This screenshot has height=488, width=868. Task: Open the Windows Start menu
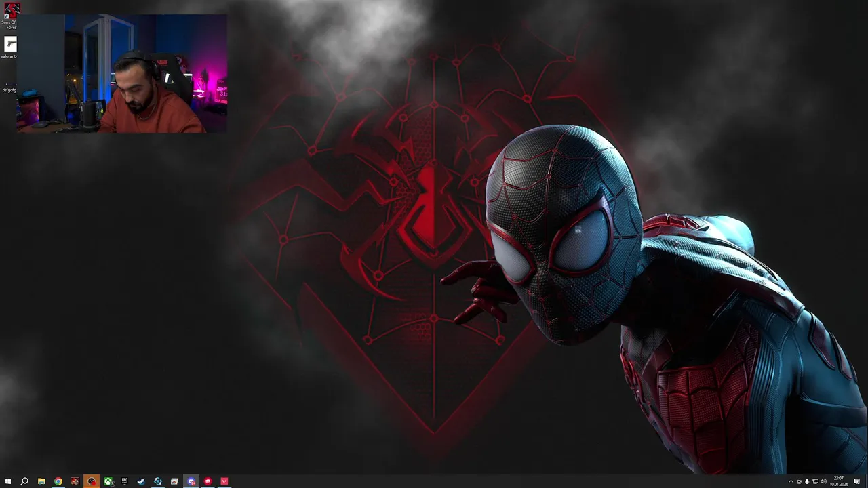point(8,481)
